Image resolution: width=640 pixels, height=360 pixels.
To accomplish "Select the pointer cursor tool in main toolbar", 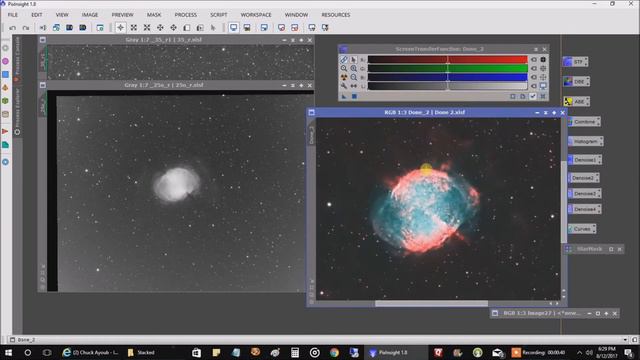I will [x=213, y=28].
